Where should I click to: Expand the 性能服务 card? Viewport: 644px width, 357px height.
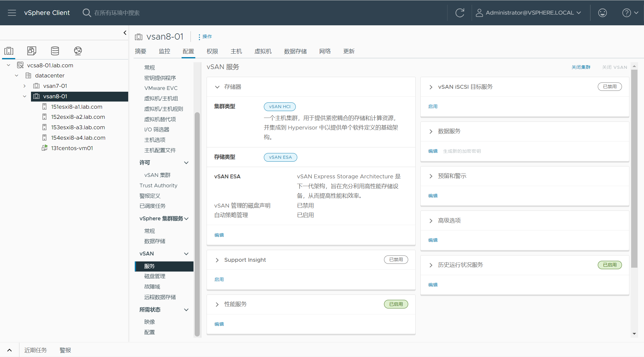217,304
